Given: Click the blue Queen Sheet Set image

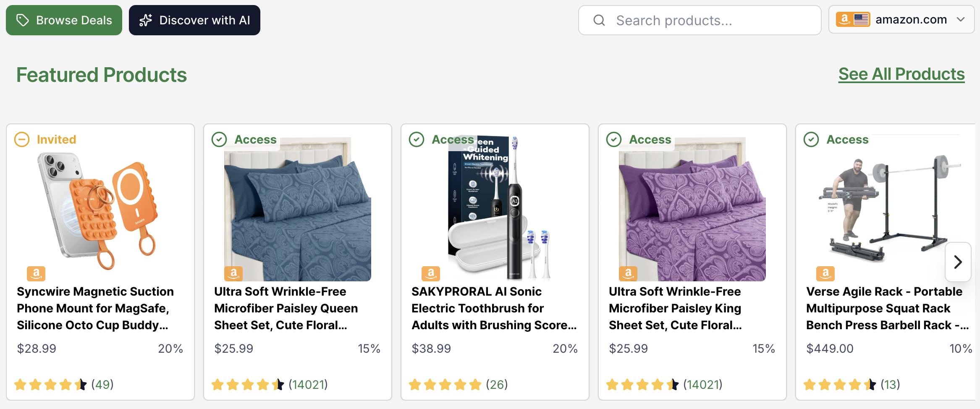Looking at the screenshot, I should pos(297,210).
